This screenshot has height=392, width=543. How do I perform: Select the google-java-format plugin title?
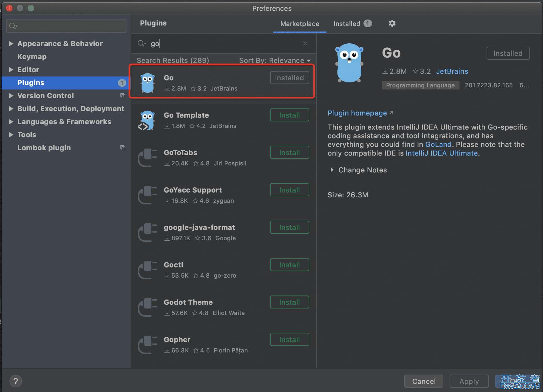(199, 227)
